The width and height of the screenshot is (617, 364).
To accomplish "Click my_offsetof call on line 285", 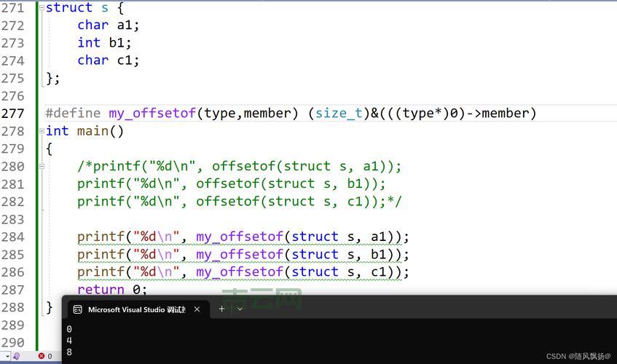I will click(x=240, y=255).
